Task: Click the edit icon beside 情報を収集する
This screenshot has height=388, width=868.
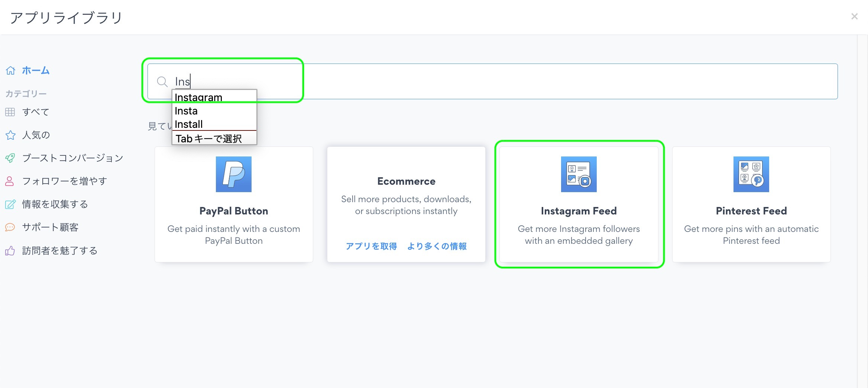Action: click(10, 204)
